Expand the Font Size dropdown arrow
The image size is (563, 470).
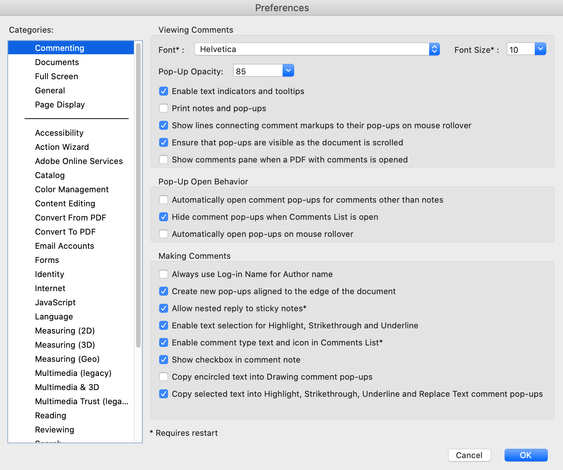(540, 49)
